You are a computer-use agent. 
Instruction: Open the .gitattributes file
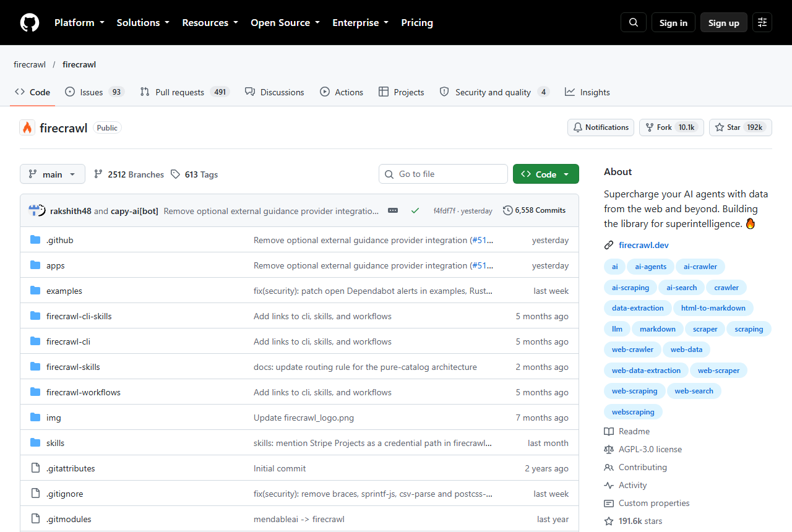pos(71,468)
